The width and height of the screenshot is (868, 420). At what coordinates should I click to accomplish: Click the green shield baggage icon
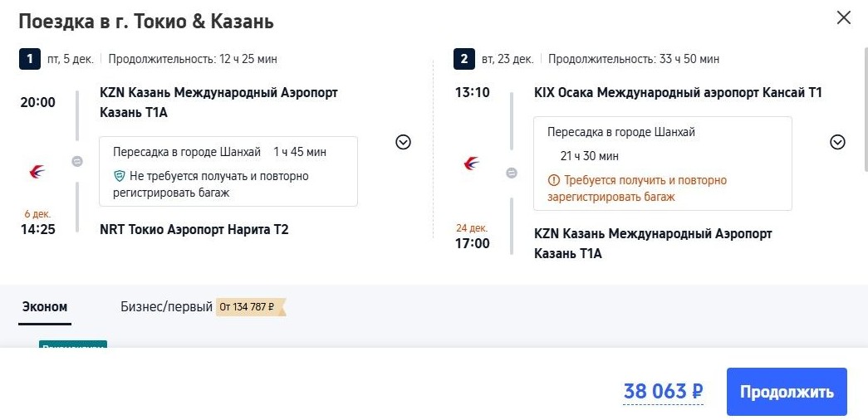point(120,176)
